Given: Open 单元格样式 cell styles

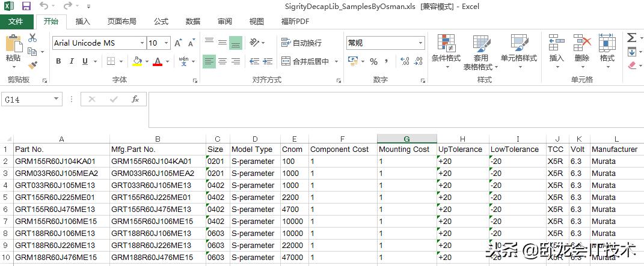Looking at the screenshot, I should 519,52.
